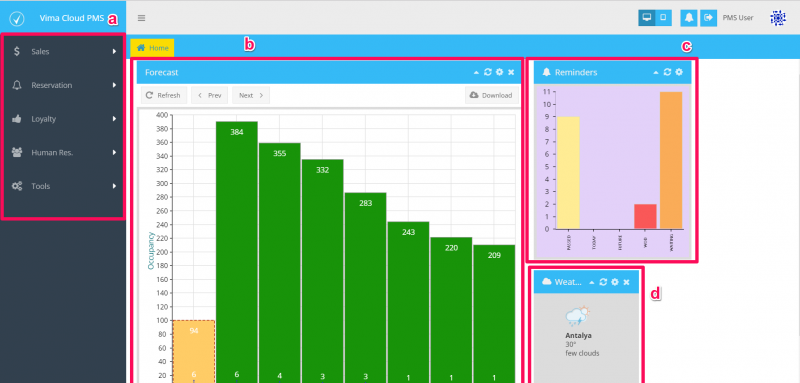This screenshot has height=383, width=800.
Task: Click the PMS User avatar icon
Action: click(x=778, y=18)
